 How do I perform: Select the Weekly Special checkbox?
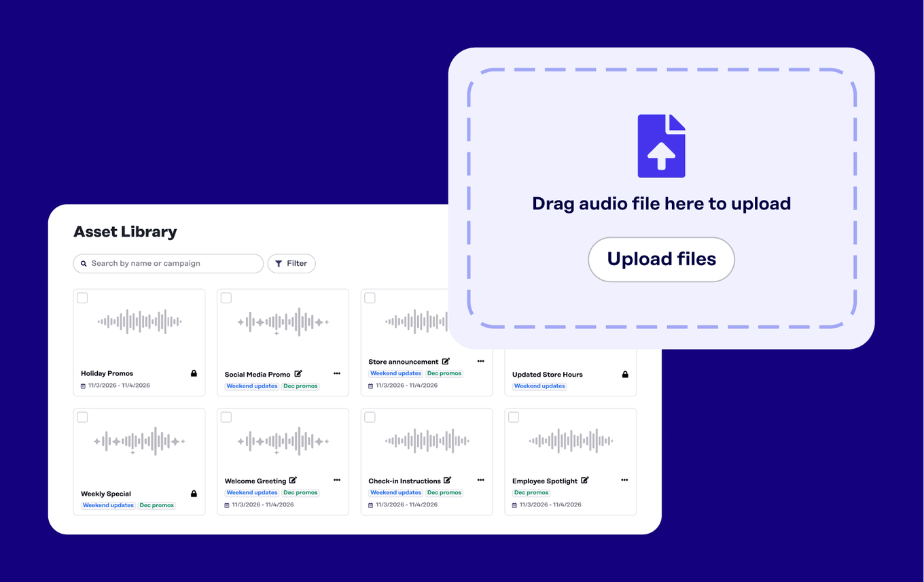point(82,417)
